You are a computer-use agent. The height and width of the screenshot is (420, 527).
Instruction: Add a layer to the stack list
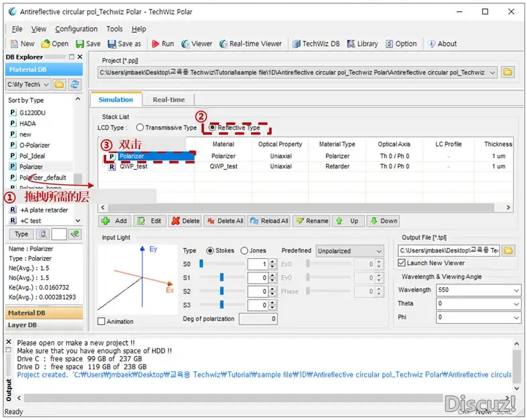pyautogui.click(x=115, y=221)
